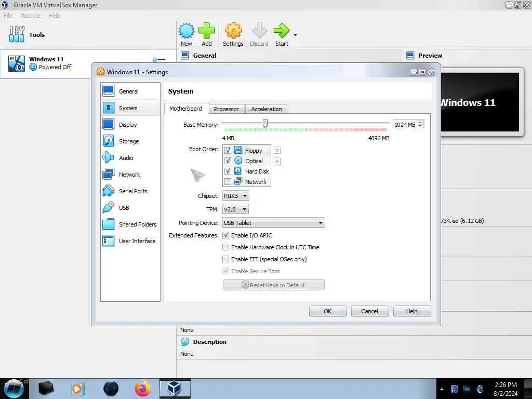
Task: Click the Help button in Settings dialog
Action: 412,311
